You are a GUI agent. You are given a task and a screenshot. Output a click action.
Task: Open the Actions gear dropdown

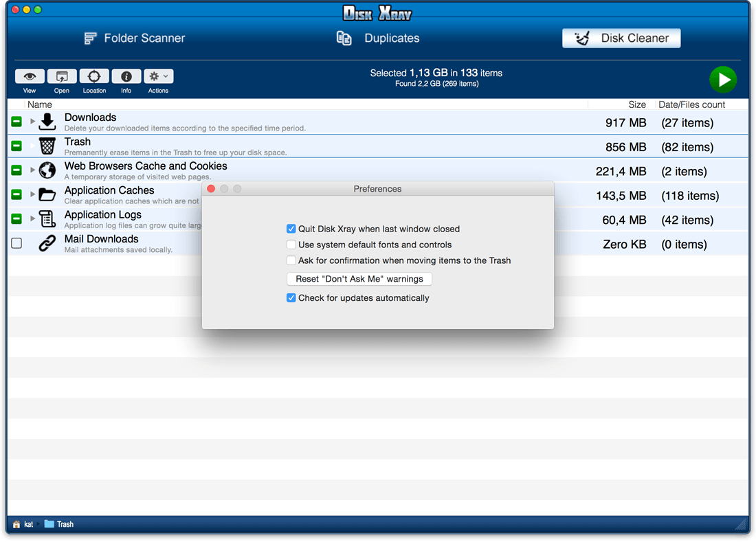[x=159, y=77]
